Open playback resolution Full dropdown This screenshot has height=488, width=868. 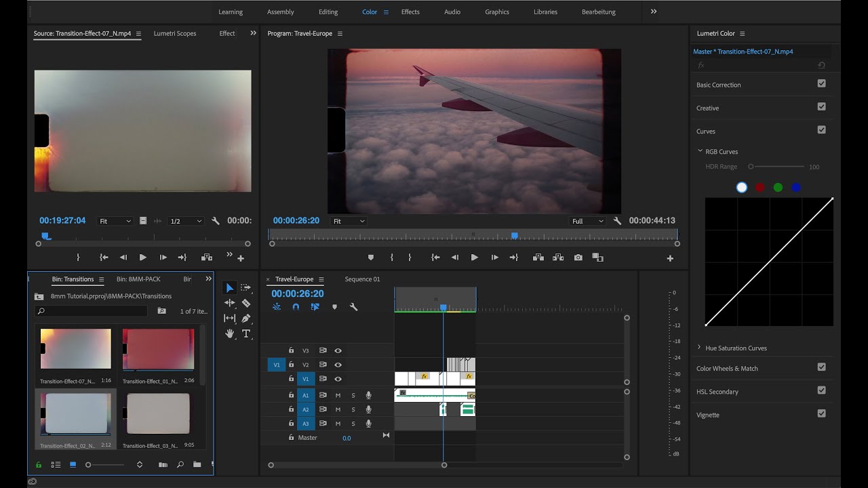587,221
